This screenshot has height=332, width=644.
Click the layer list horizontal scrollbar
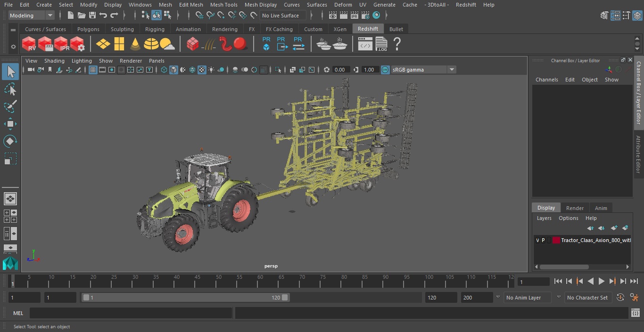(x=565, y=267)
